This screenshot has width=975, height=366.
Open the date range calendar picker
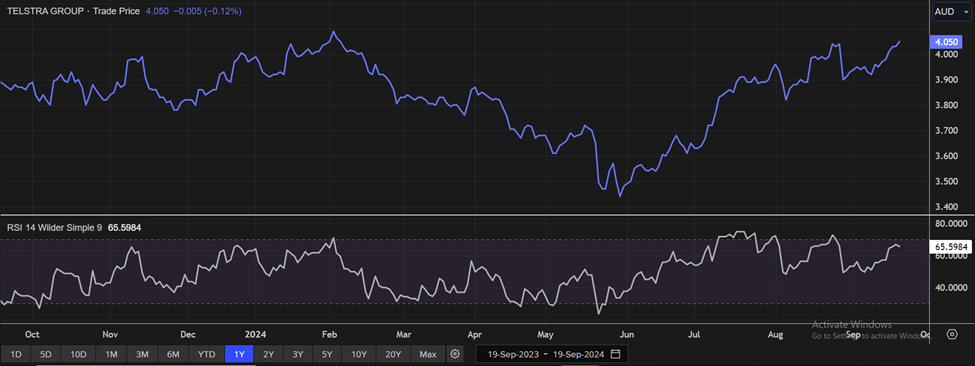tap(616, 354)
